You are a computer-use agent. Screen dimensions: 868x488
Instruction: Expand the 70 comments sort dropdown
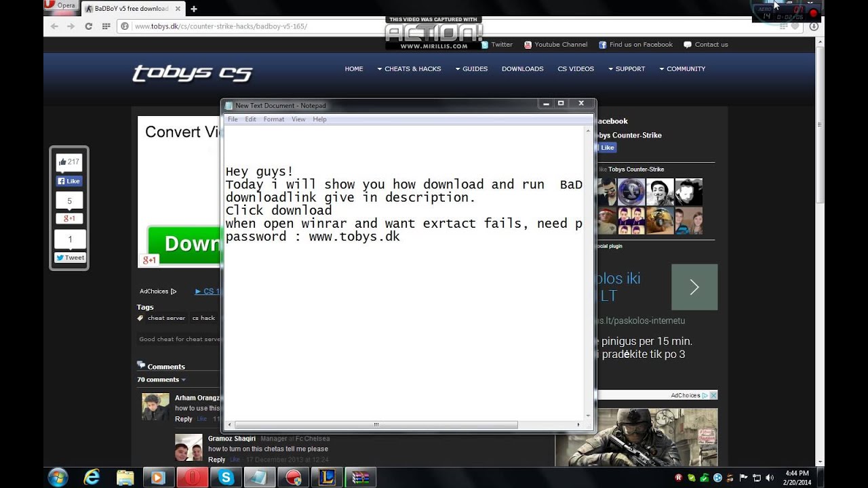tap(161, 380)
